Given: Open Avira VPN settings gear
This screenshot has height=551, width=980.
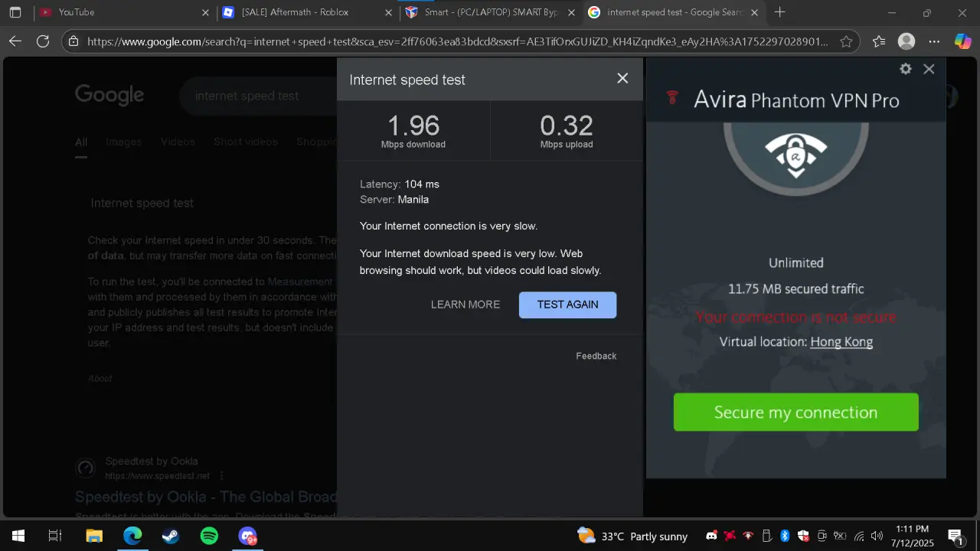Looking at the screenshot, I should click(x=906, y=69).
